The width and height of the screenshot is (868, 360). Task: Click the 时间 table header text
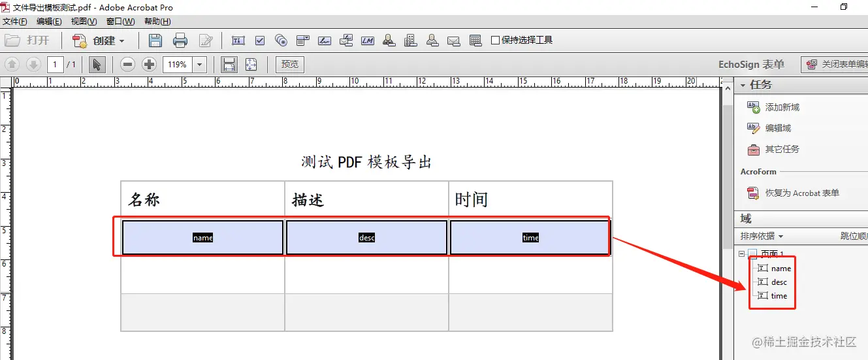point(472,200)
